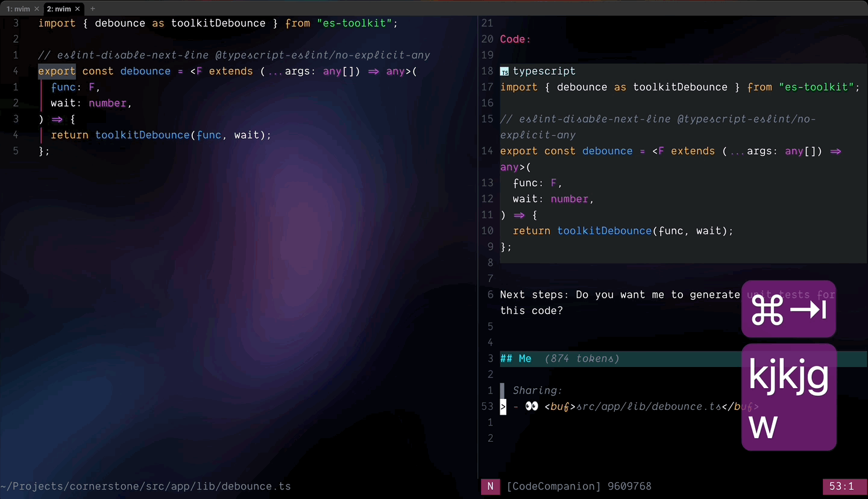Click the Cmd-Tab keycast badge overlay

pos(788,309)
